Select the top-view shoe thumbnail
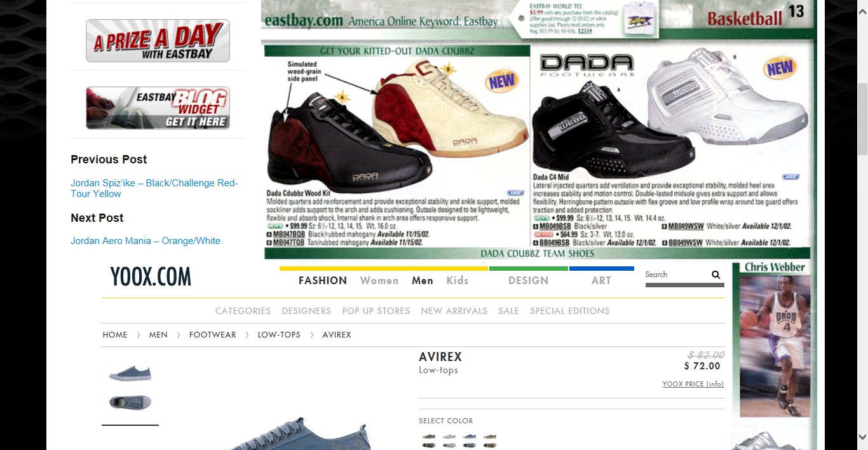868x450 pixels. pos(130,402)
